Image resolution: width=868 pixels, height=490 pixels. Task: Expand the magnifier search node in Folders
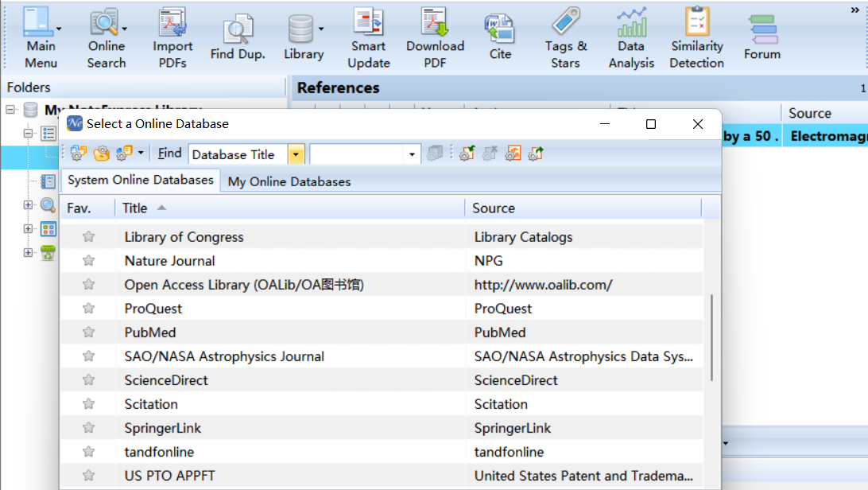click(x=29, y=205)
